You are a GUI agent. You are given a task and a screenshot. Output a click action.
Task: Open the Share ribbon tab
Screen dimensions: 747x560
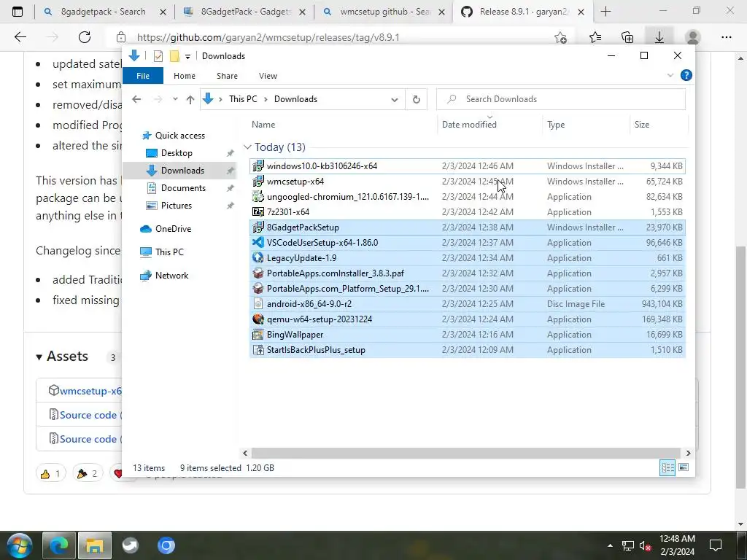pos(228,76)
